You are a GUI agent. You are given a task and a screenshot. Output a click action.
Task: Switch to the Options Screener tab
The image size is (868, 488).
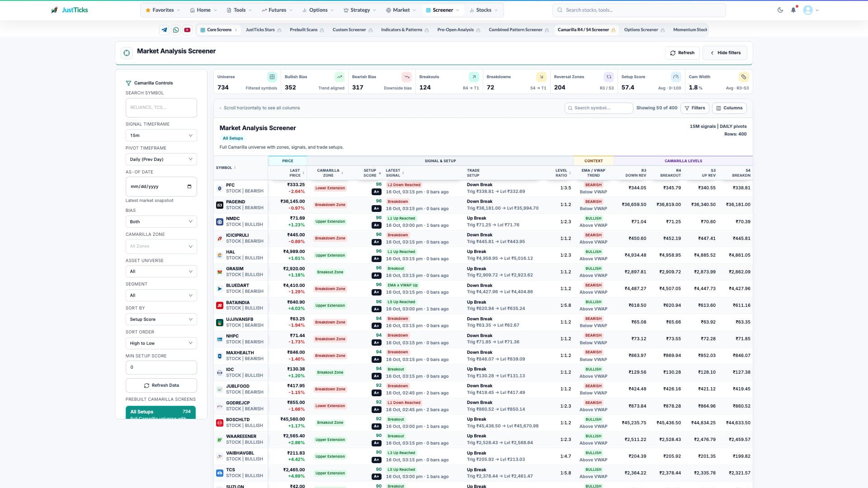[x=644, y=30]
